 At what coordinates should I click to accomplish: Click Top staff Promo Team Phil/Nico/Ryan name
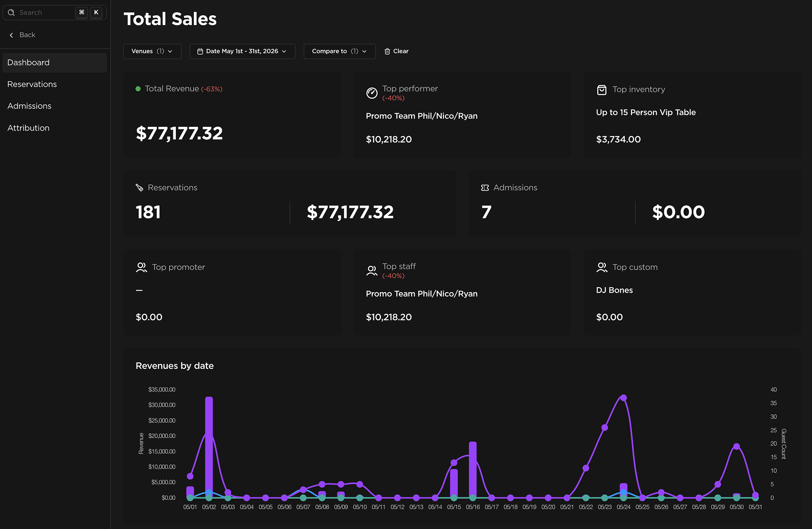(422, 294)
